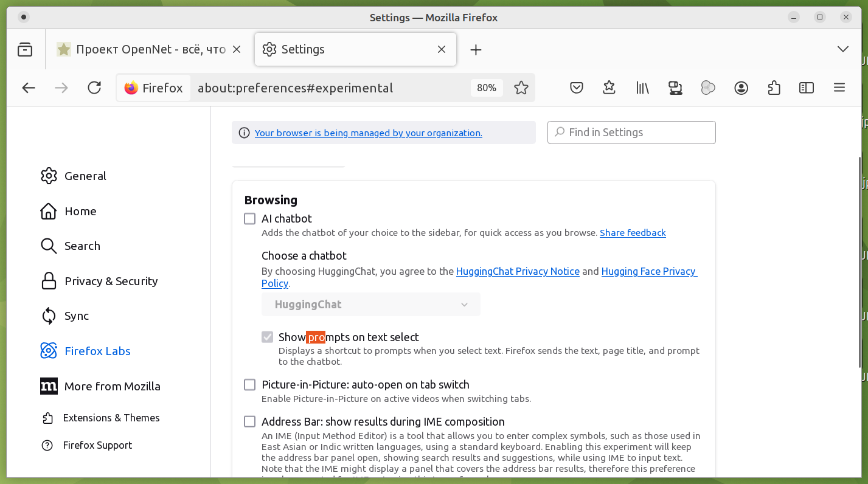Click the AI chatbot toolbar icon
The width and height of the screenshot is (868, 484).
coord(708,88)
